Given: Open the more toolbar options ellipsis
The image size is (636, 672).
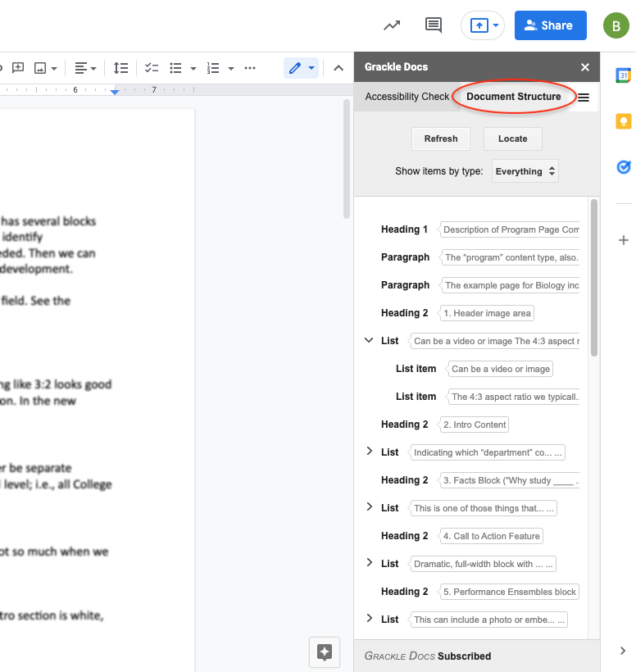Looking at the screenshot, I should pyautogui.click(x=250, y=68).
